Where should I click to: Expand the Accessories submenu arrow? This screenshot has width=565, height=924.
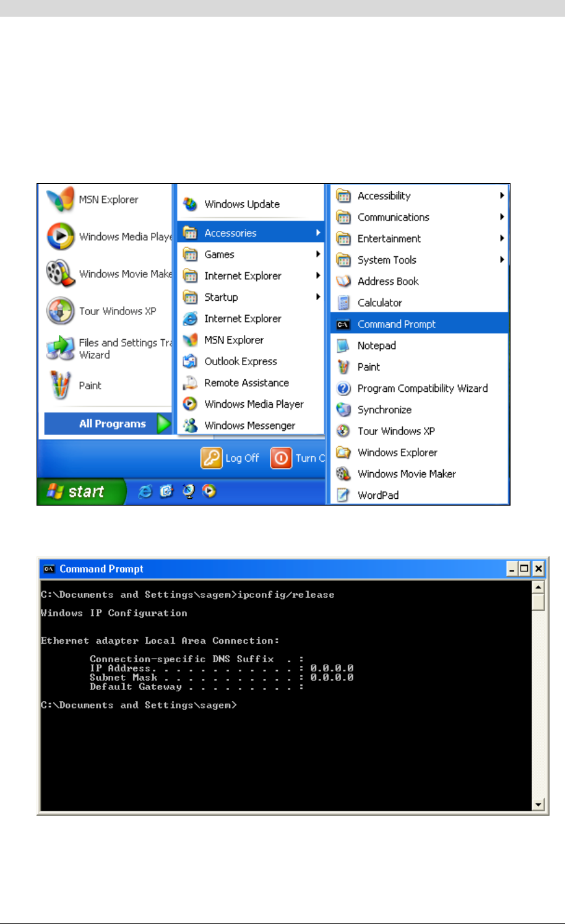(x=317, y=233)
